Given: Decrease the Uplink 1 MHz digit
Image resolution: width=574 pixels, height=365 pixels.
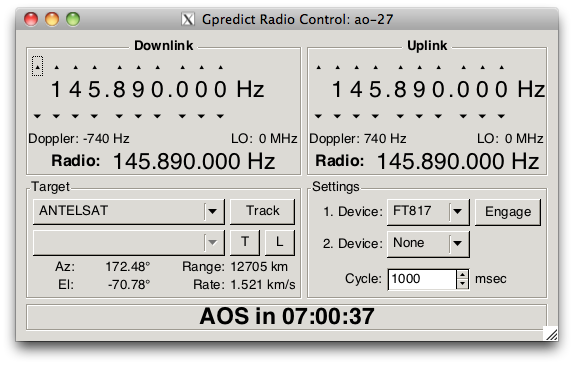Looking at the screenshot, I should tap(375, 116).
